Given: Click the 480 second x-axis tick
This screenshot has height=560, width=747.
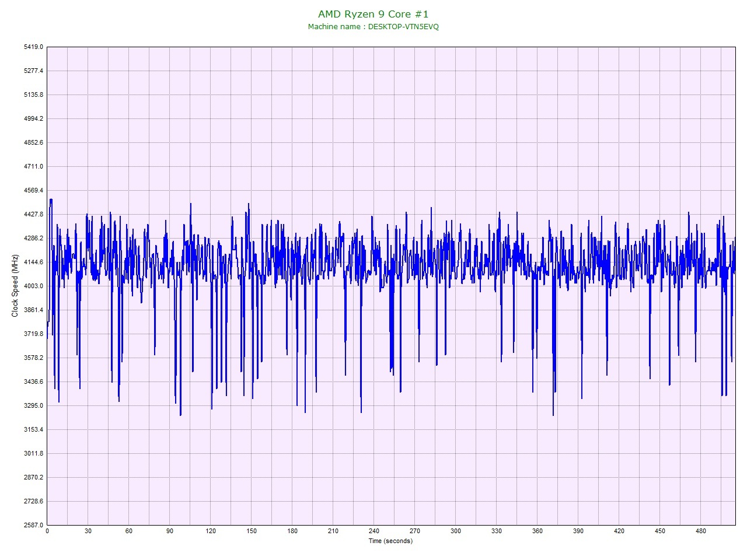Looking at the screenshot, I should pos(701,531).
